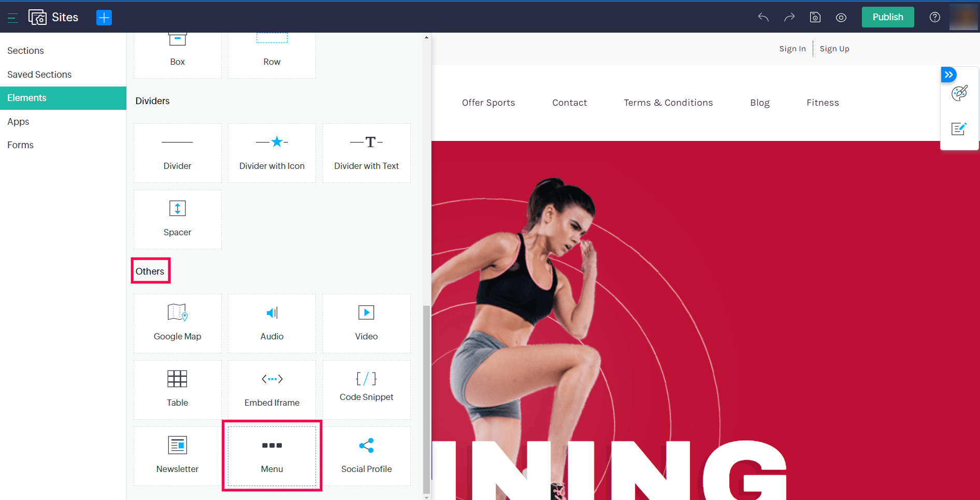Click the Sign Up link
Image resolution: width=980 pixels, height=500 pixels.
click(x=834, y=49)
